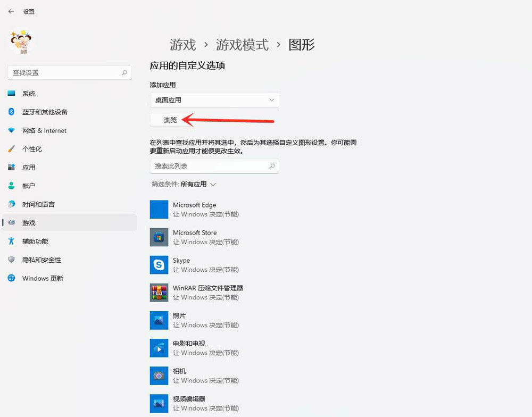Open the user profile avatar
Screen dimensions: 532x417
[21, 41]
